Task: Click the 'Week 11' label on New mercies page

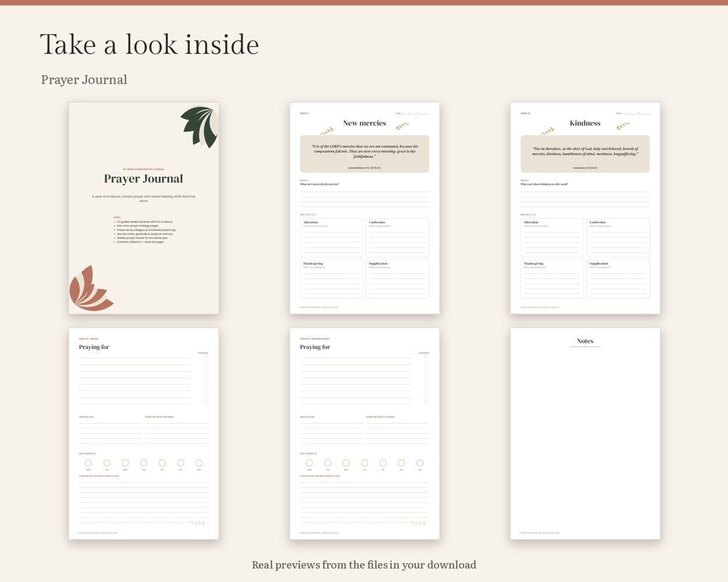Action: point(305,113)
